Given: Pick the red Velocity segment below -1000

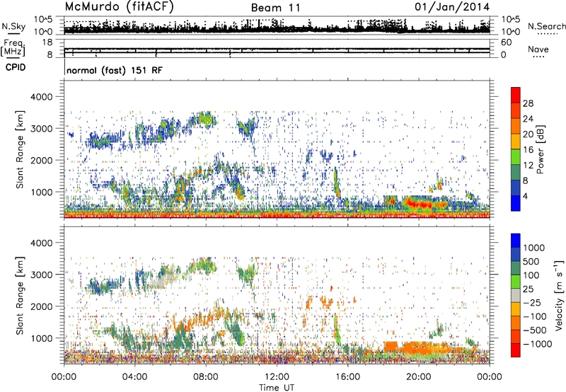Looking at the screenshot, I should pyautogui.click(x=516, y=350).
